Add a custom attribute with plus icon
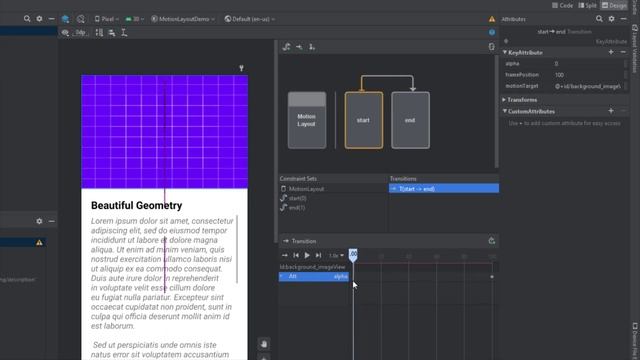This screenshot has height=360, width=640. (611, 111)
